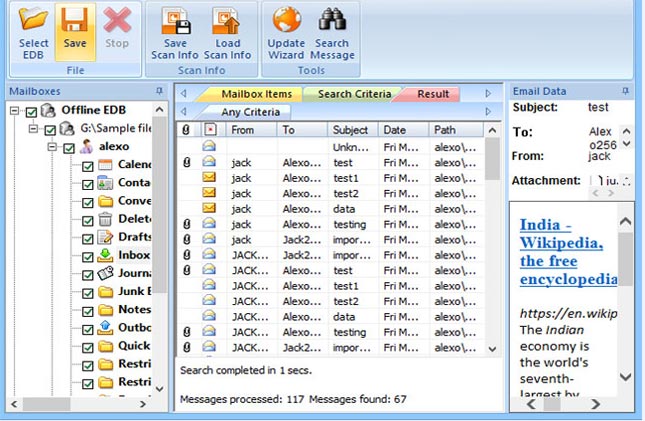Click the Save Scan Info icon
Screen dimensions: 645x421
tap(175, 21)
